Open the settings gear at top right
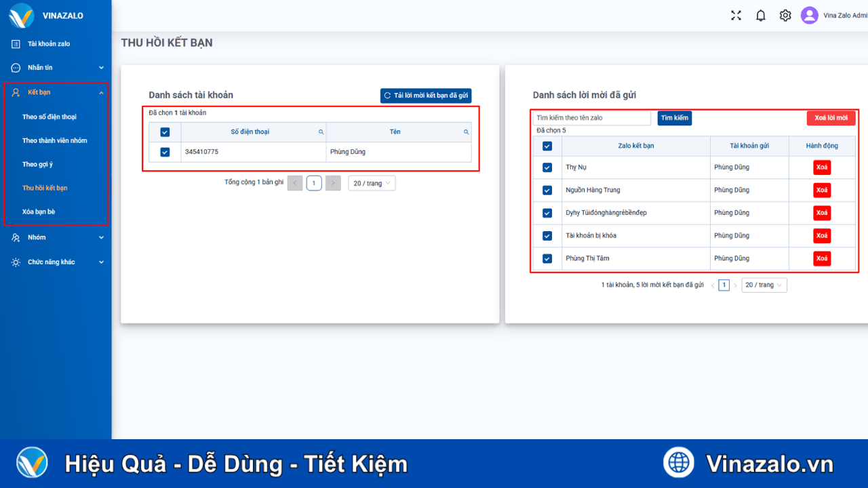This screenshot has width=868, height=488. pyautogui.click(x=785, y=15)
